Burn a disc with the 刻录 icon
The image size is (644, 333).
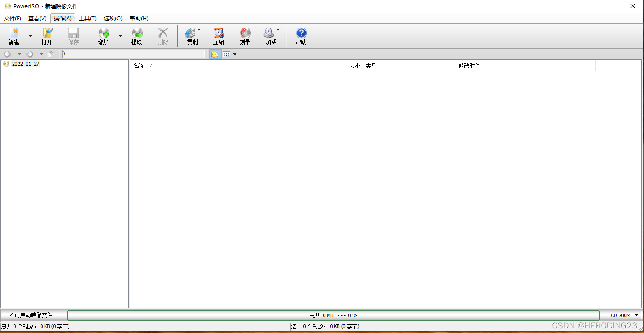(245, 36)
